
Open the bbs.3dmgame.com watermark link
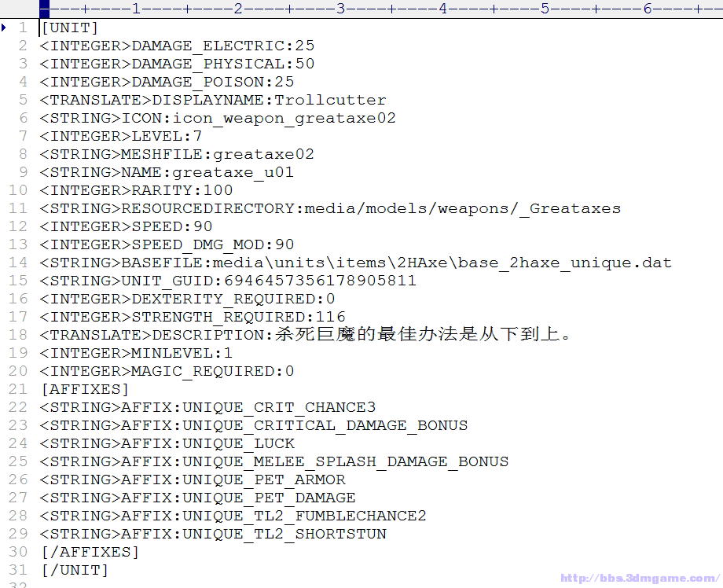point(640,578)
